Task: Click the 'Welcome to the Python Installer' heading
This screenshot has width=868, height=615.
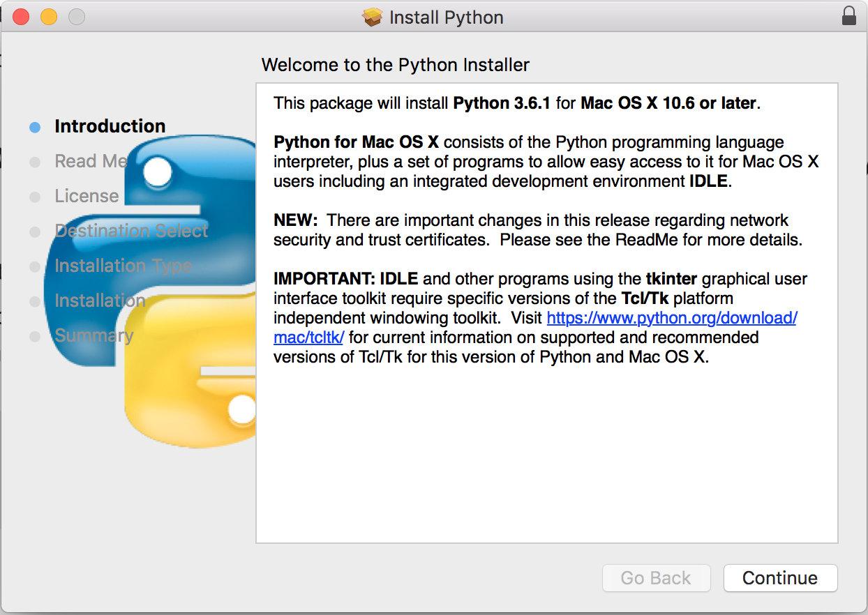Action: click(x=396, y=65)
